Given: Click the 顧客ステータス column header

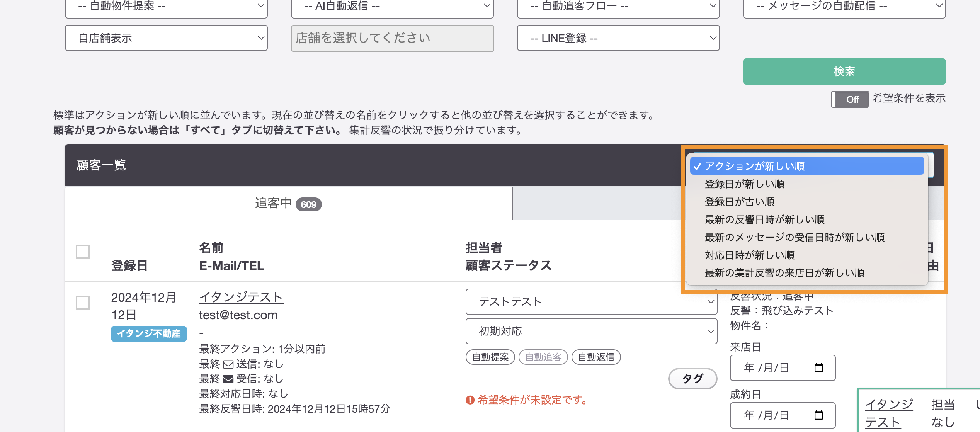Looking at the screenshot, I should click(x=509, y=265).
